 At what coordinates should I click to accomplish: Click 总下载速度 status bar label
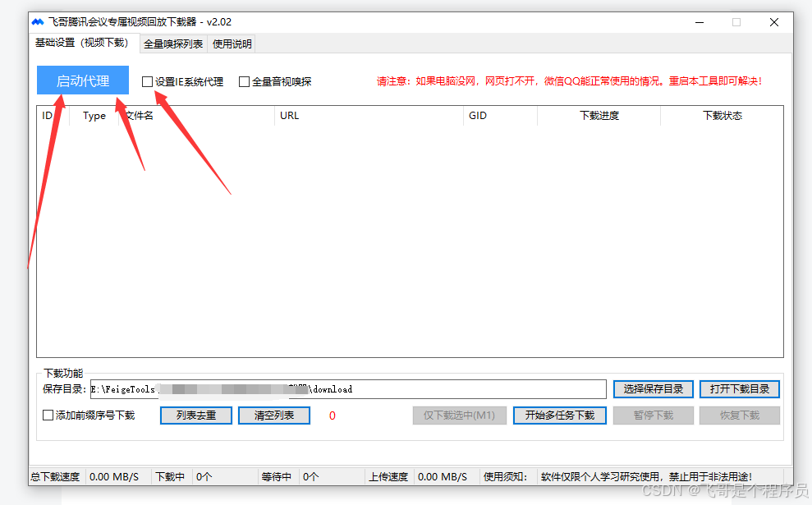pyautogui.click(x=55, y=476)
